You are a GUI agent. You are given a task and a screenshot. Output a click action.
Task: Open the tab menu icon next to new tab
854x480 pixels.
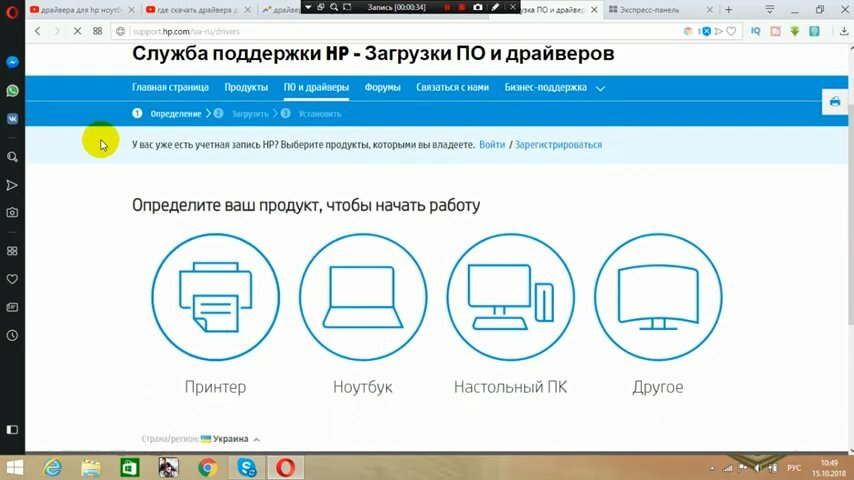[x=770, y=10]
